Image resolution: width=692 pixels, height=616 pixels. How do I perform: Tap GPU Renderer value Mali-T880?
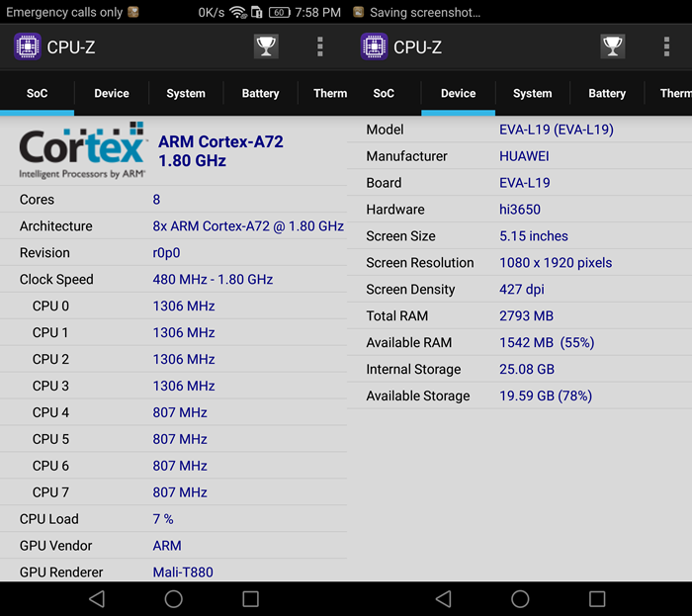183,572
